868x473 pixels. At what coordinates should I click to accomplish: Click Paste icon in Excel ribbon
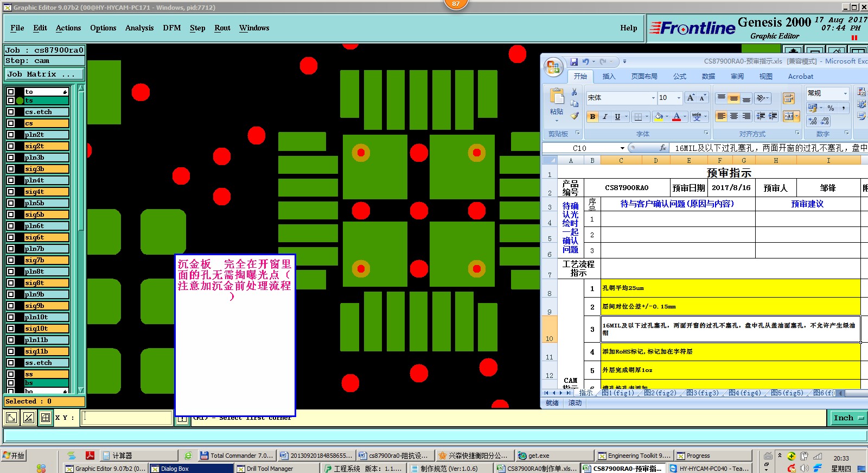click(557, 97)
